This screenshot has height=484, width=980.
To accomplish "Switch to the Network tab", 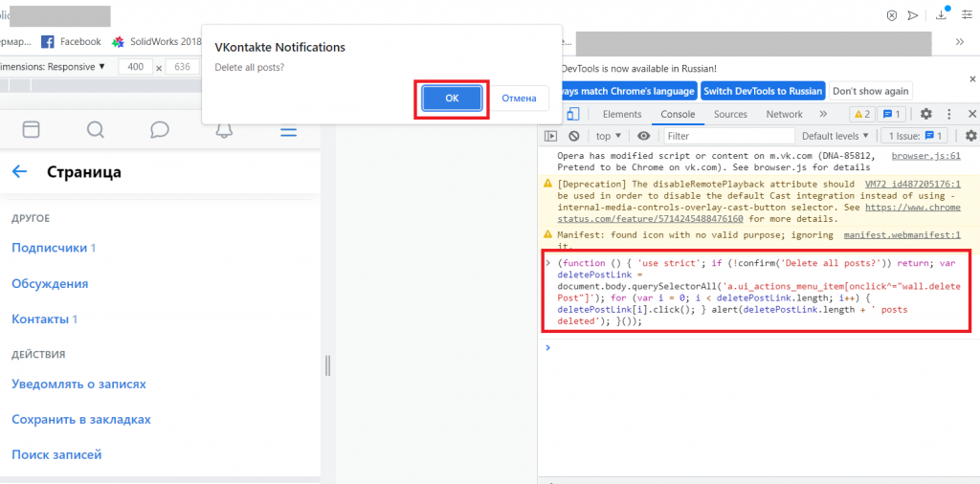I will tap(784, 115).
